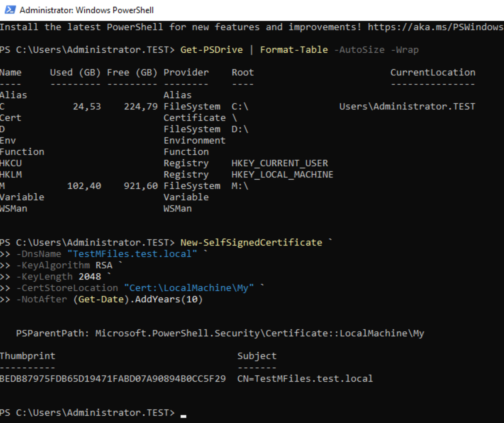Click the '-AutoSize' parameter text
The width and height of the screenshot is (504, 423).
[359, 50]
